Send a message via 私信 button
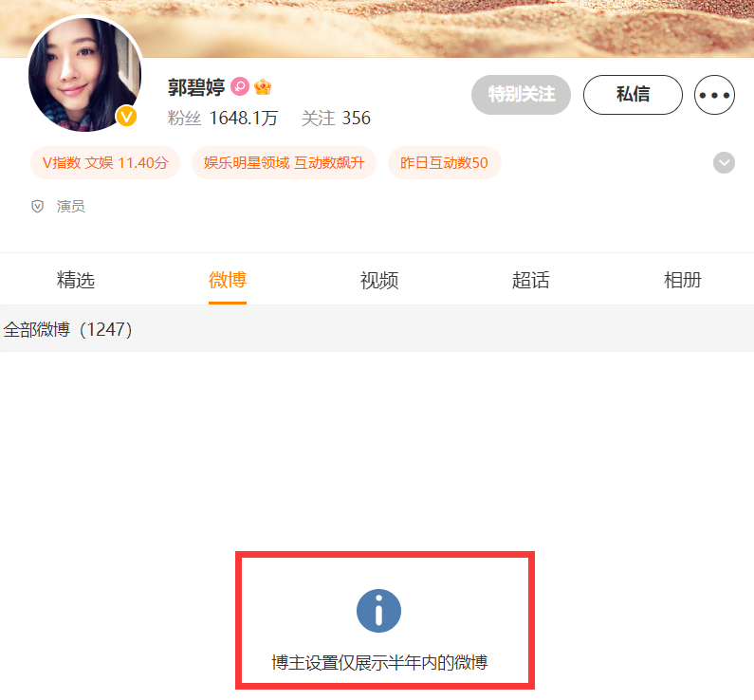 point(633,95)
